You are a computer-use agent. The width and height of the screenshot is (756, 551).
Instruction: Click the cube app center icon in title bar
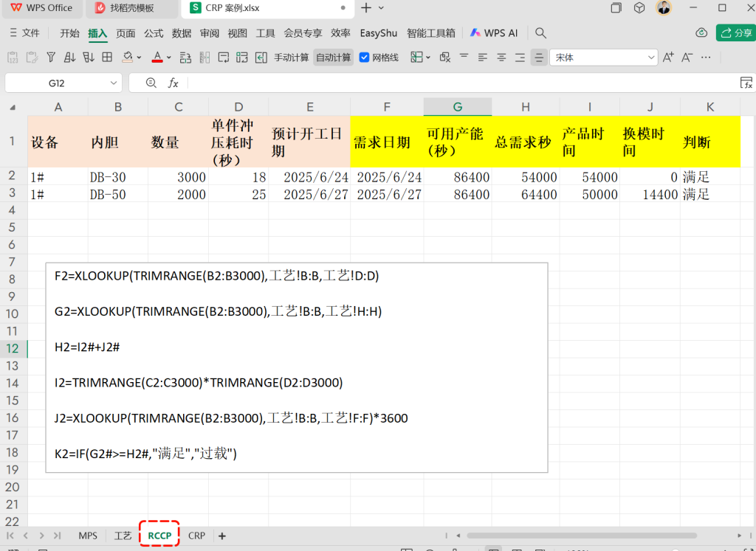point(639,7)
